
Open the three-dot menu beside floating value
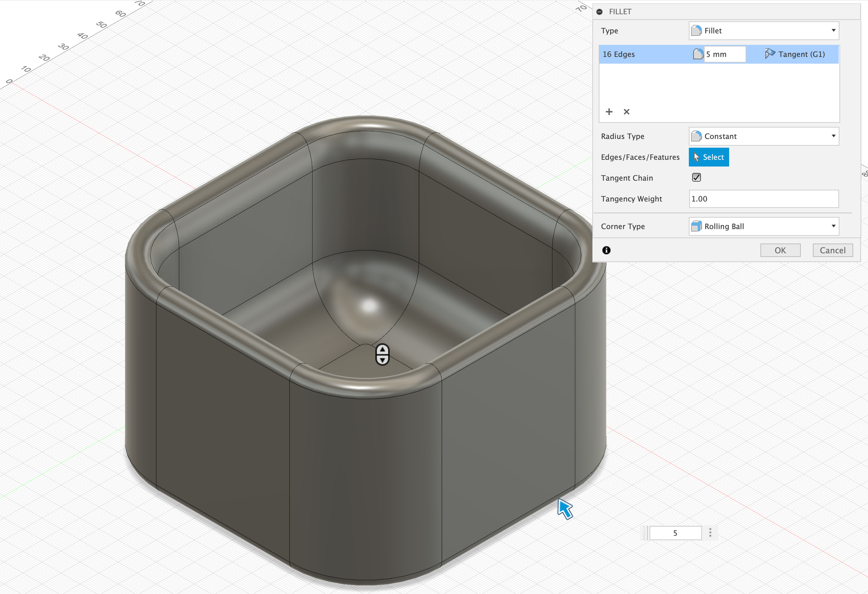[710, 533]
